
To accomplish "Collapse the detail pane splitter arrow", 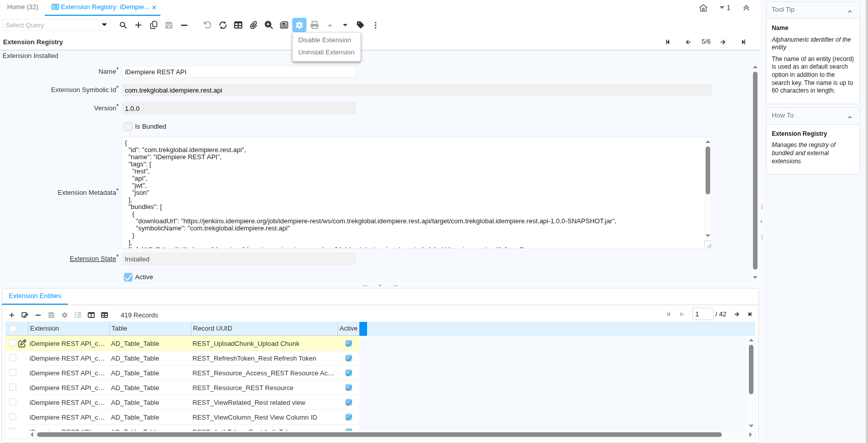I will (x=380, y=285).
